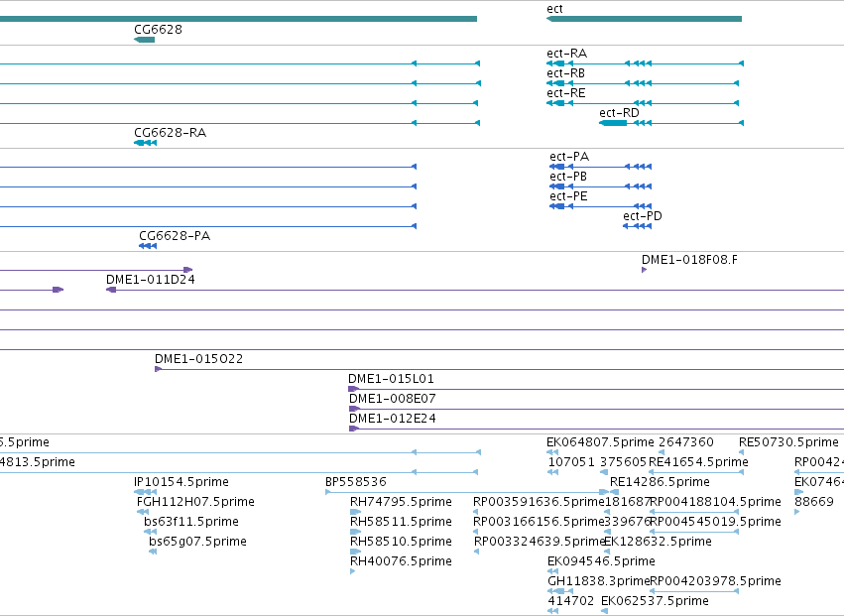Select the DME1-011D24 clone
Viewport: 844px width, 616px height.
(x=475, y=290)
